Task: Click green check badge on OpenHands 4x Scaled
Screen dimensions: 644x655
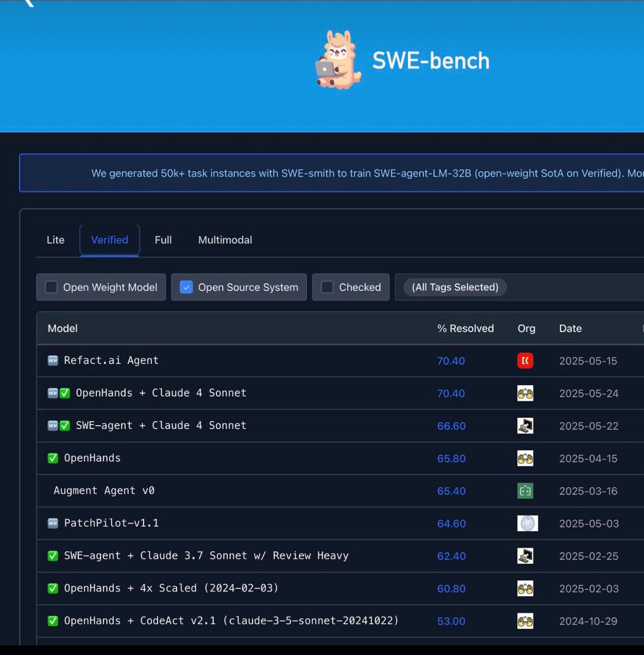Action: pos(53,588)
